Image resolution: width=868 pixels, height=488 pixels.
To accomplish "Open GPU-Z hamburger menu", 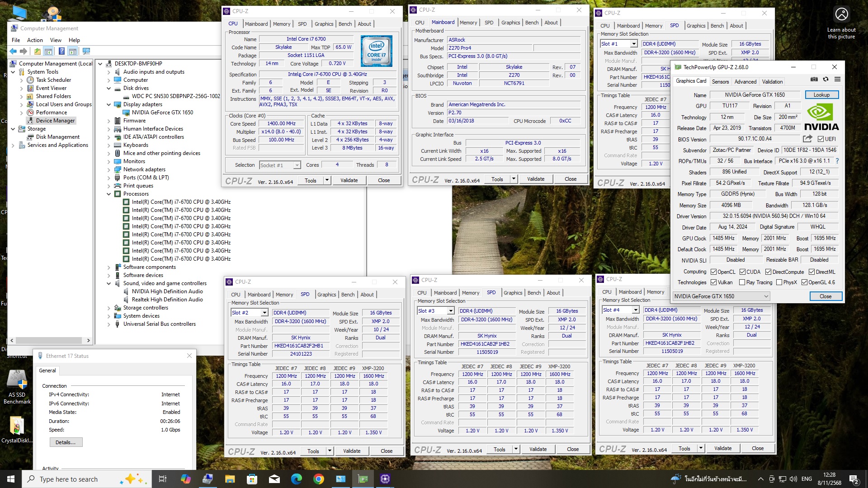I will 837,79.
